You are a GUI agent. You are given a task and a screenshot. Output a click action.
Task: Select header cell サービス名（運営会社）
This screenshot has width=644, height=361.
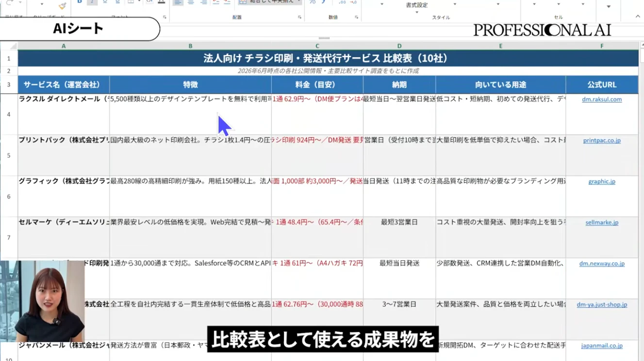(64, 84)
